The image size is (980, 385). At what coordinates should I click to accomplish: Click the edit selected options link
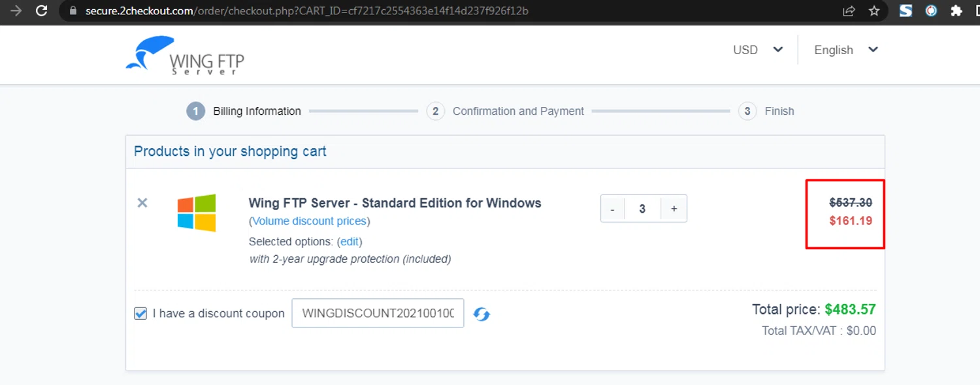[x=350, y=241]
